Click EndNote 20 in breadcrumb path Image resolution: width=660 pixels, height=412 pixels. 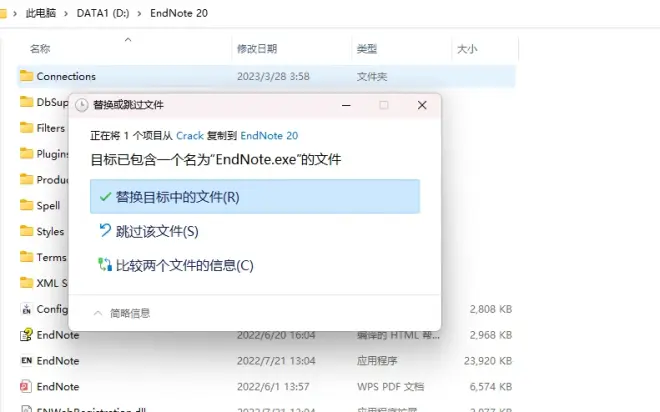(179, 13)
